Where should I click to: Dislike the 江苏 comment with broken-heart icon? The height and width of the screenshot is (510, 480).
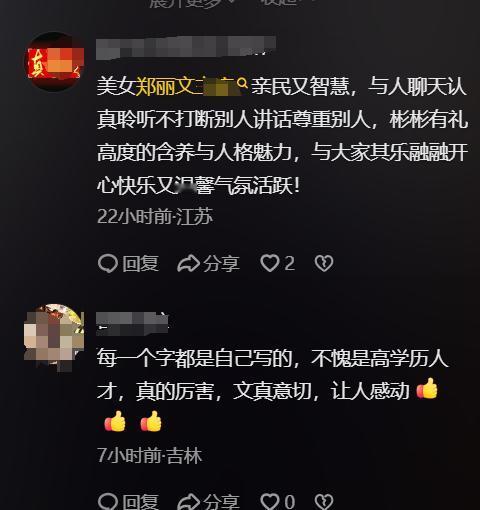coord(324,263)
